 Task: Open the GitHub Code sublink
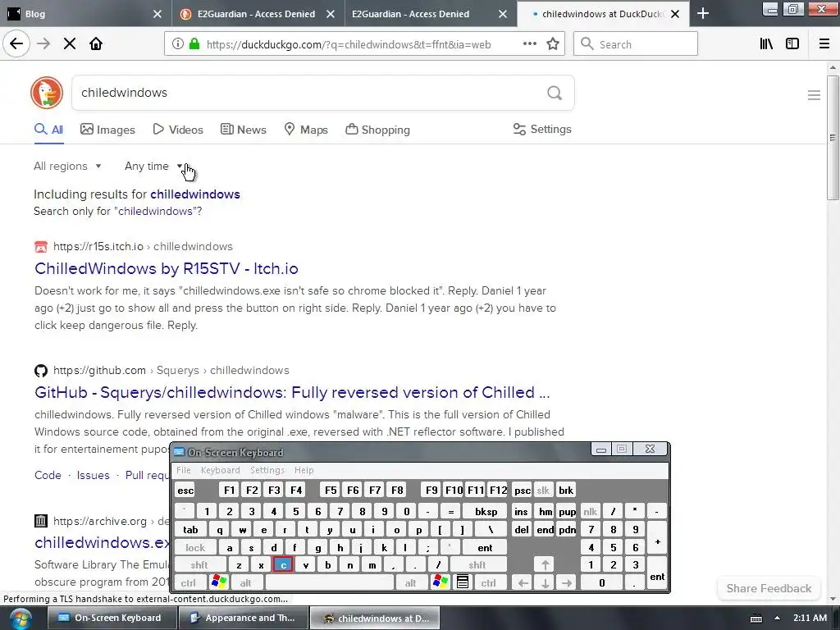pyautogui.click(x=48, y=475)
